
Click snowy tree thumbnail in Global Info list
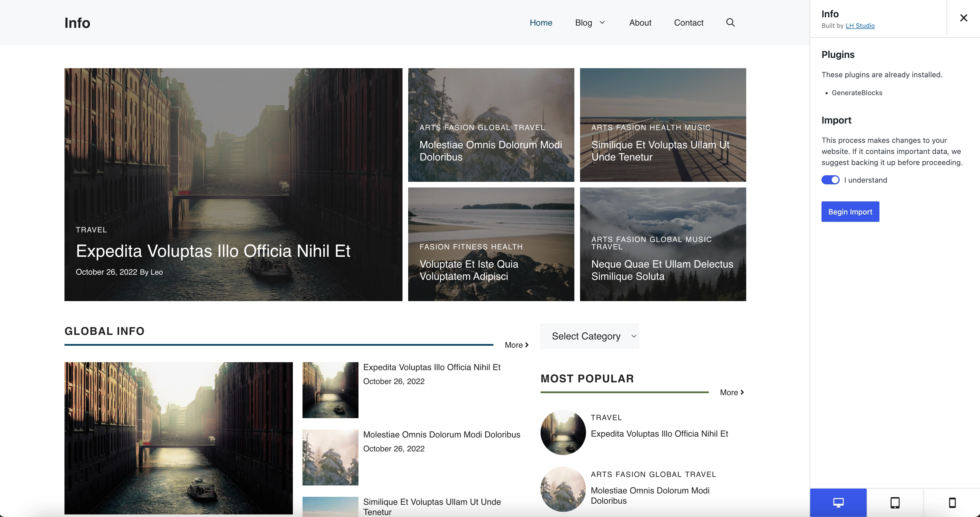tap(330, 457)
